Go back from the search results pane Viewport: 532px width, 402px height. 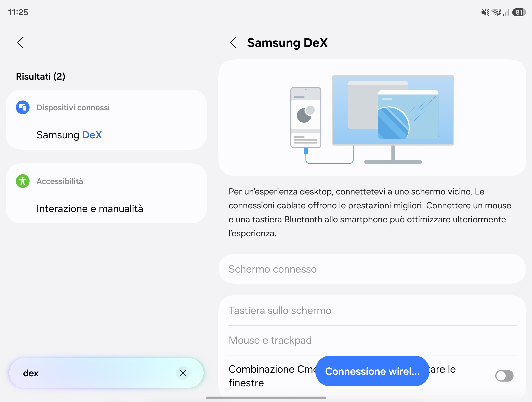tap(20, 43)
